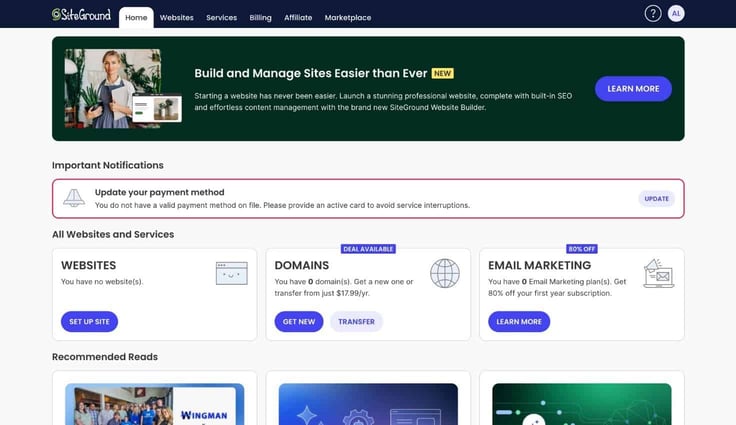Open the Wingman recommended read thumbnail
This screenshot has width=736, height=425.
[154, 404]
